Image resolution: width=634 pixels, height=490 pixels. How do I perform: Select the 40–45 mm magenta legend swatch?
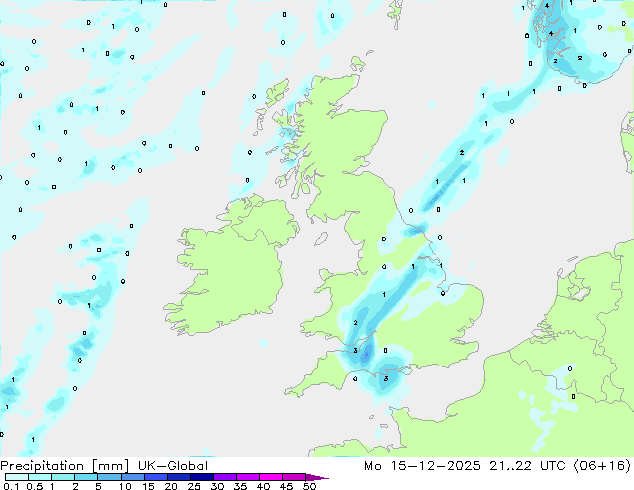coord(271,477)
